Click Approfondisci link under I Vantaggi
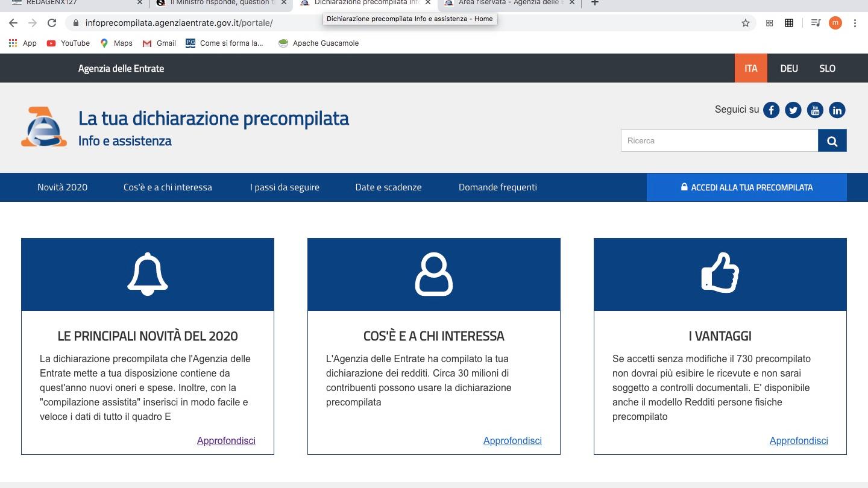 799,440
